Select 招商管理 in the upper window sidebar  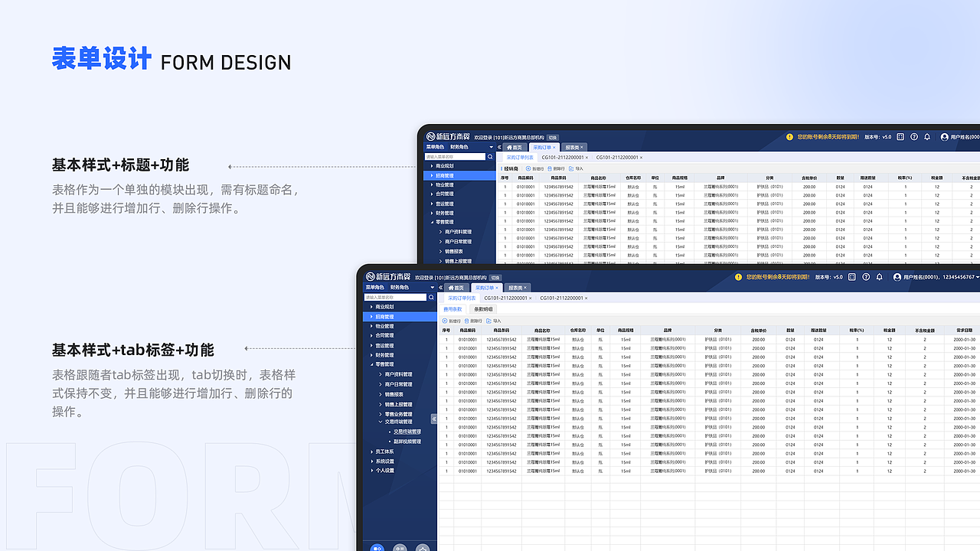(459, 175)
